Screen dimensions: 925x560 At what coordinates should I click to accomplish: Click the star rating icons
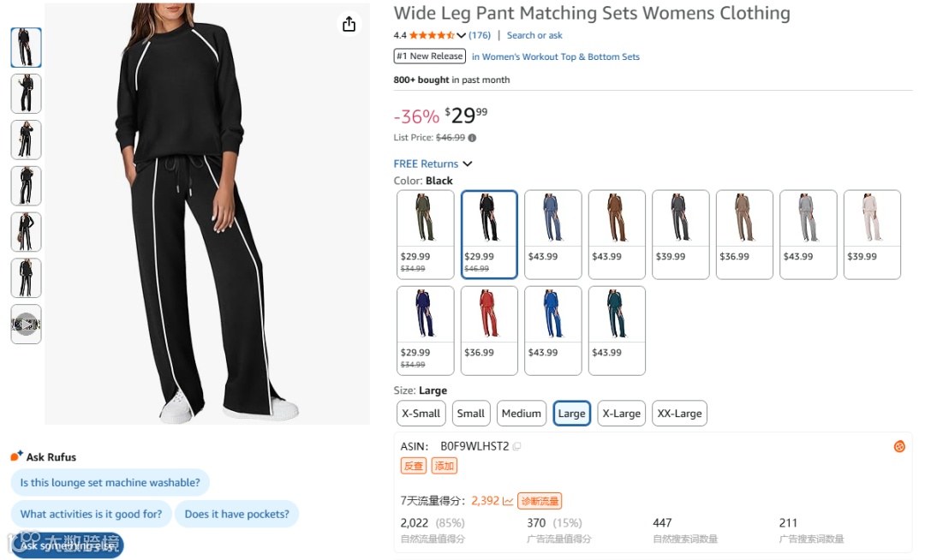click(432, 35)
